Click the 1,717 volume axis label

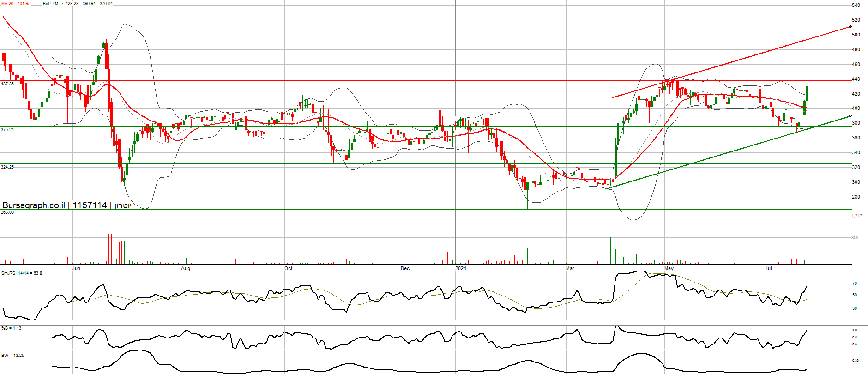click(x=856, y=216)
